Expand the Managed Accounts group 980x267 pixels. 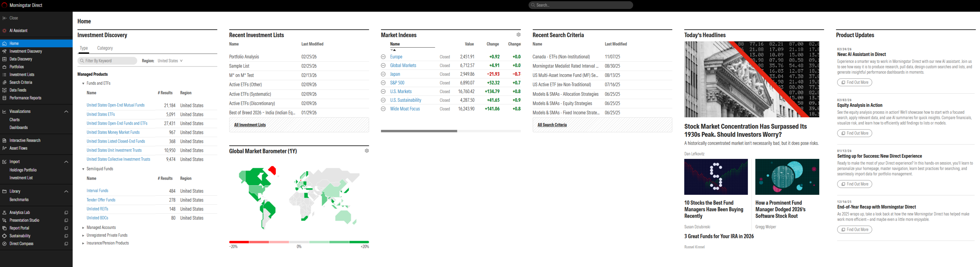click(x=83, y=228)
